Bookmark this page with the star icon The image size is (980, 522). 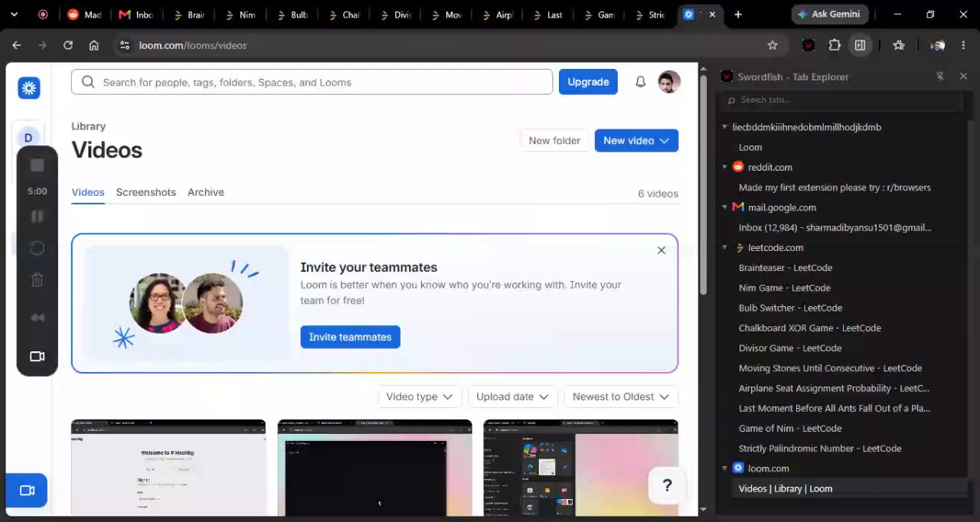coord(773,45)
